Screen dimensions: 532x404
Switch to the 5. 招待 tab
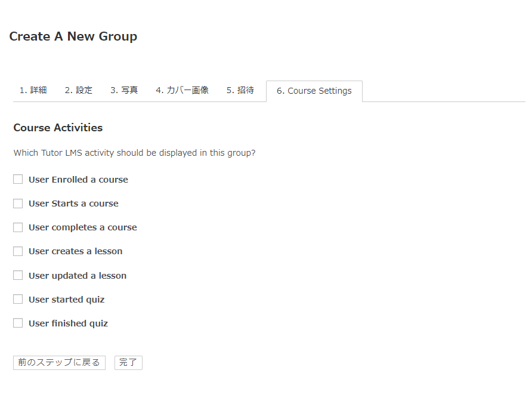(x=240, y=90)
